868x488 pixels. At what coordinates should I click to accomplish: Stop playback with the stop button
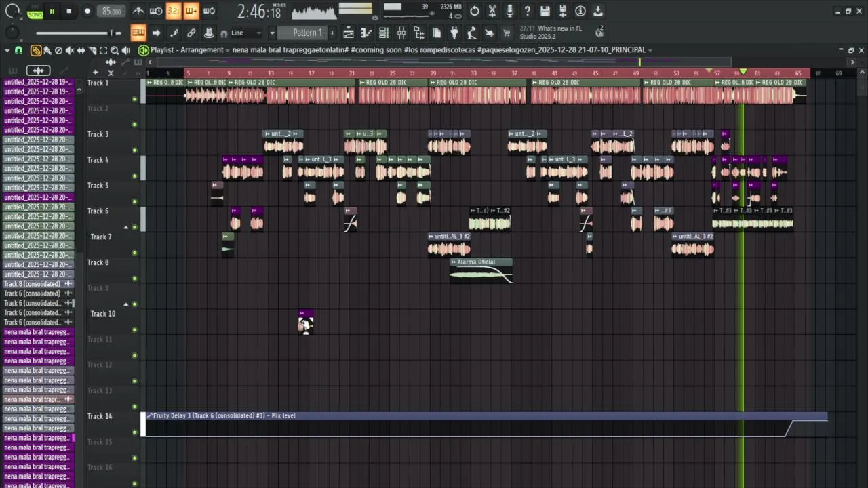click(68, 12)
